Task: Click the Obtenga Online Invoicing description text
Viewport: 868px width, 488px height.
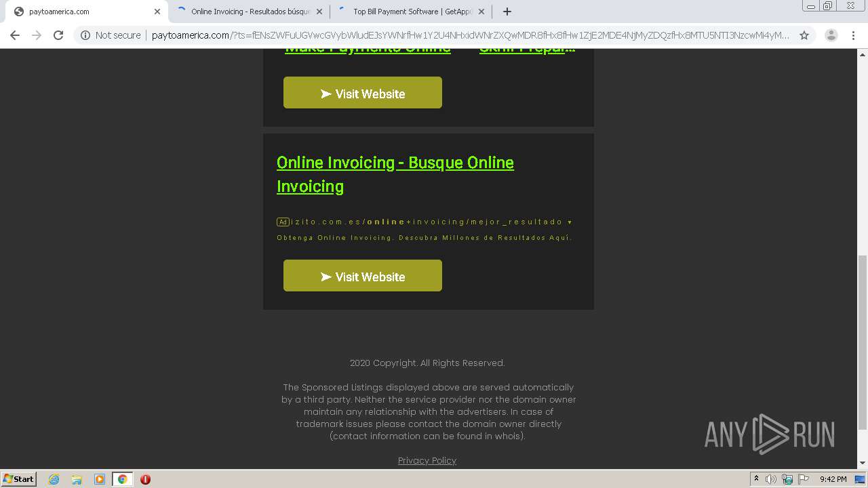Action: (x=425, y=238)
